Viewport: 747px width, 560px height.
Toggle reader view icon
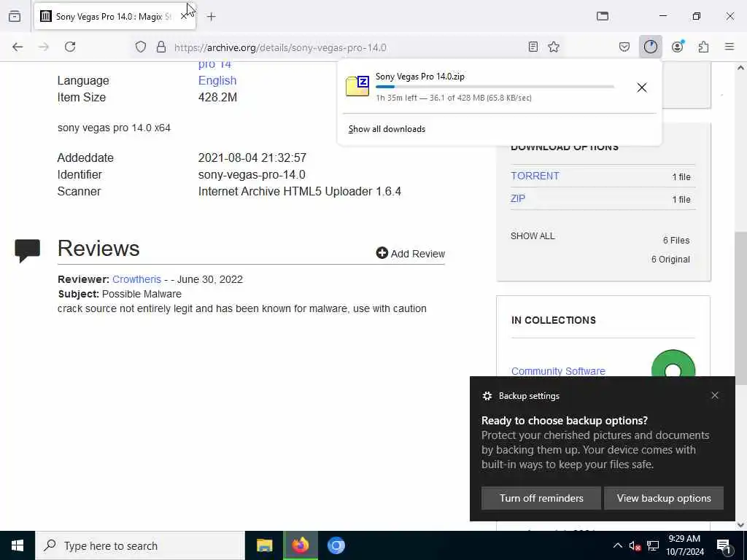[533, 47]
